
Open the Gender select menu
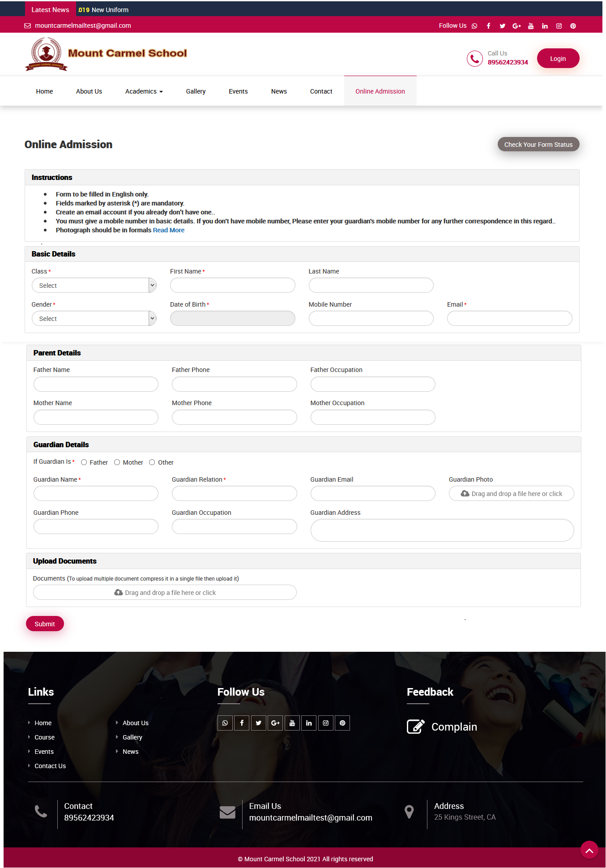[x=94, y=318]
